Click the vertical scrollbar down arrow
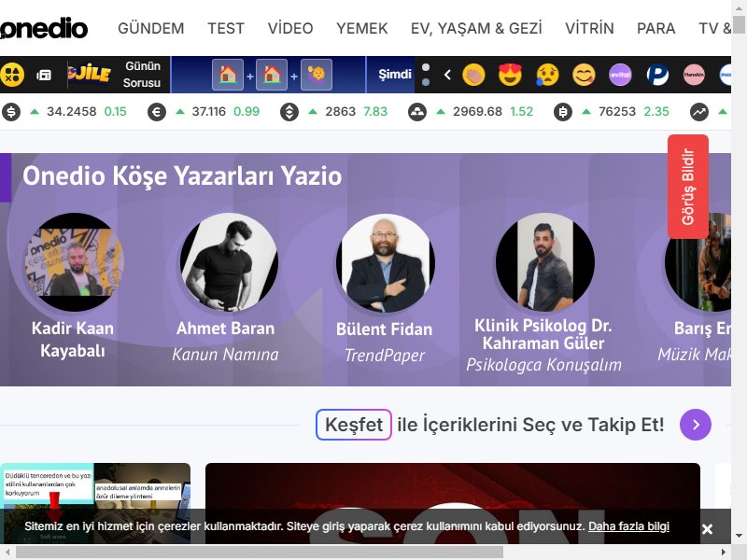This screenshot has width=747, height=560. tap(739, 536)
